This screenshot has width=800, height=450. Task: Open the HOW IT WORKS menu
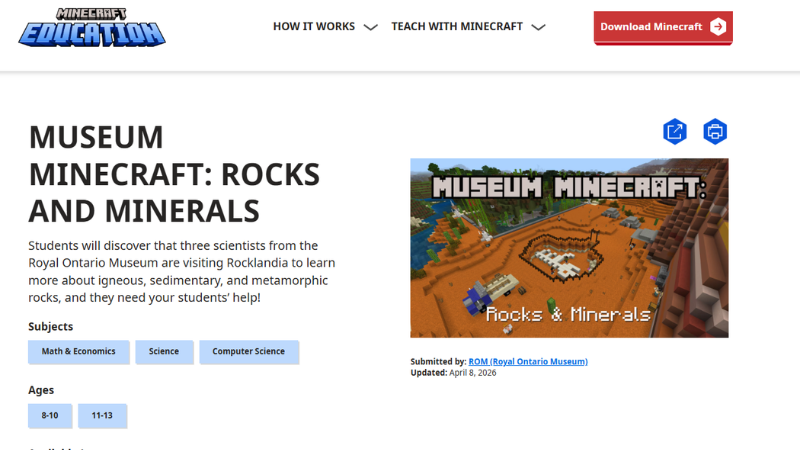point(314,27)
